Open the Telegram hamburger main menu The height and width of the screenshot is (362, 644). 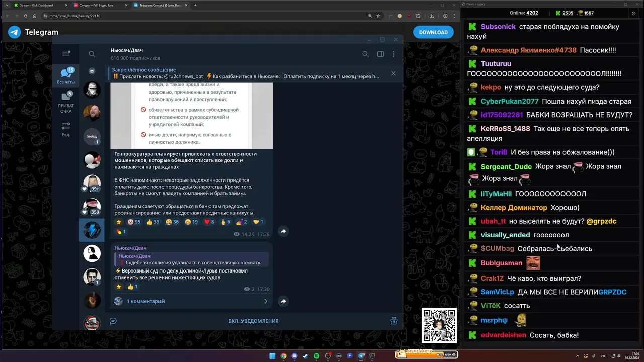[x=66, y=54]
